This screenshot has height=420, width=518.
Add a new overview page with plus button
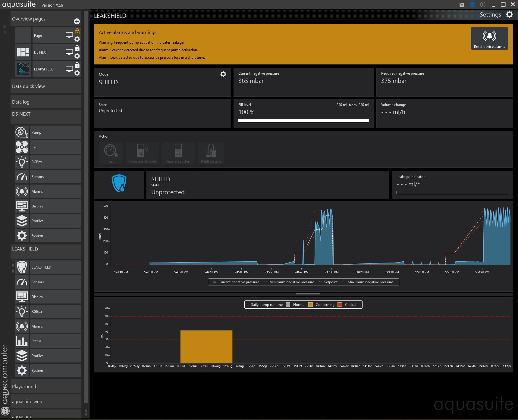77,21
